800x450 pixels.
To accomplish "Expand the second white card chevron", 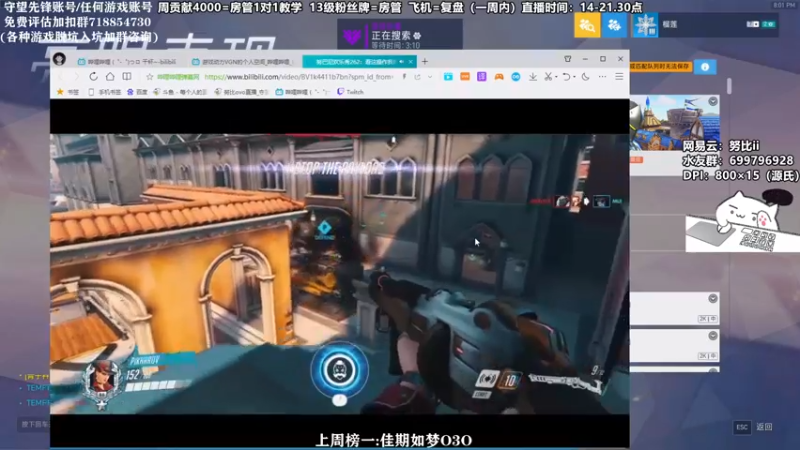I will 713,298.
